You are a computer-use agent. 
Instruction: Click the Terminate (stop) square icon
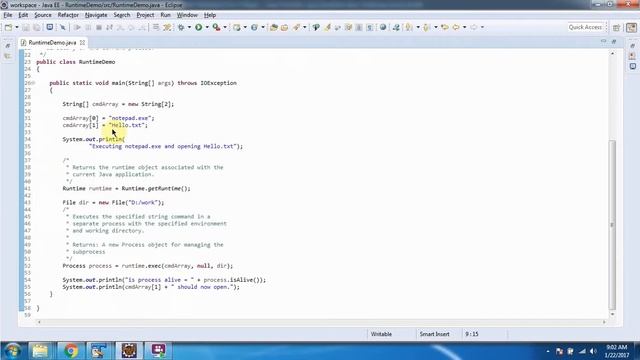99,27
